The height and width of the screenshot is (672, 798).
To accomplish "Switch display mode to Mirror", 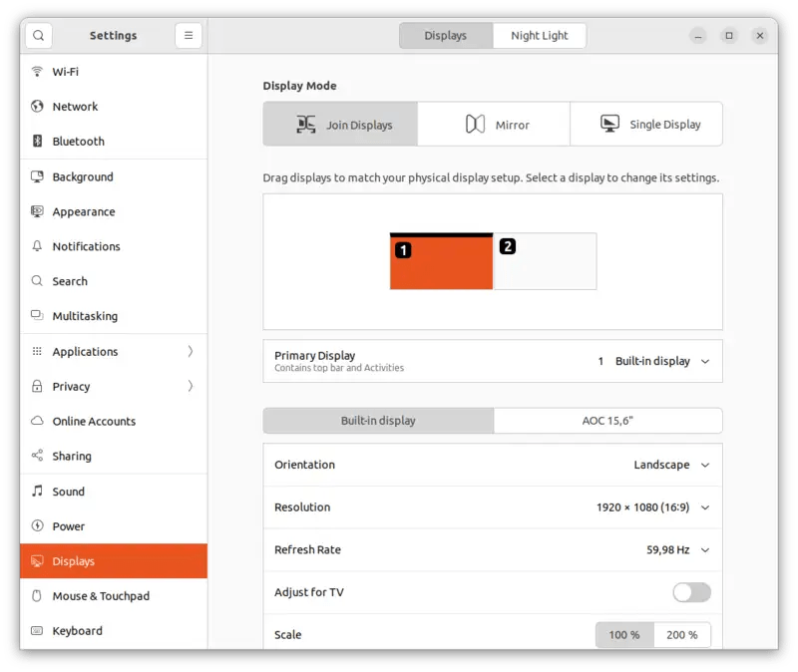I will 493,124.
